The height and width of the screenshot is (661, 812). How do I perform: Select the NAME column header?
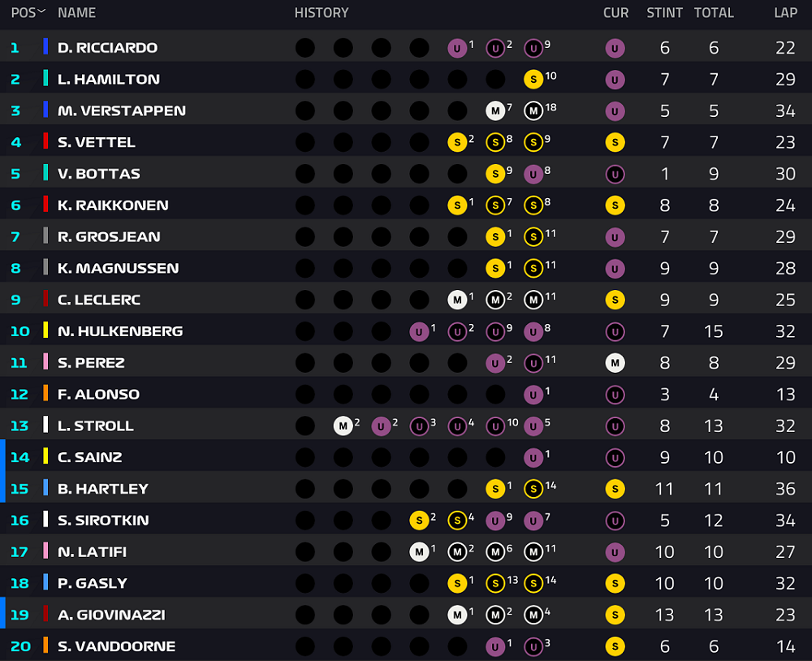coord(76,12)
